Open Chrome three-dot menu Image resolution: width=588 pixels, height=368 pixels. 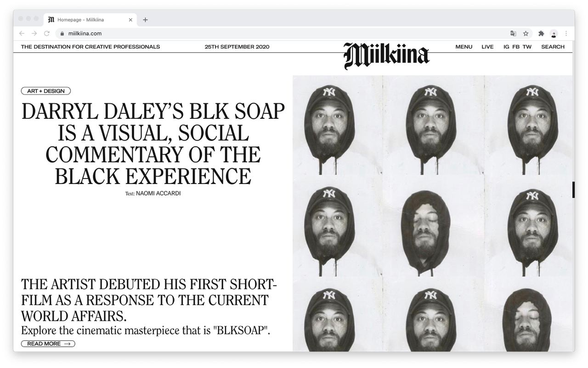coord(566,33)
